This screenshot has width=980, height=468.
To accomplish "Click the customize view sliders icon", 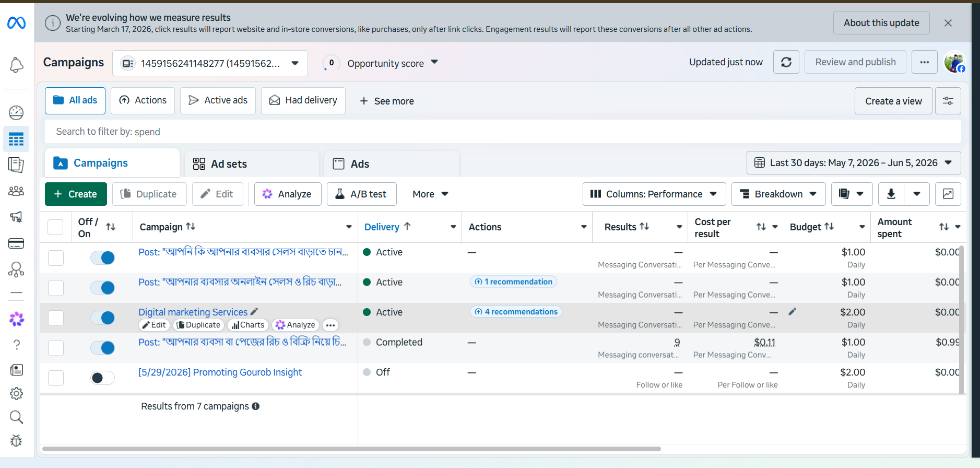I will 948,101.
